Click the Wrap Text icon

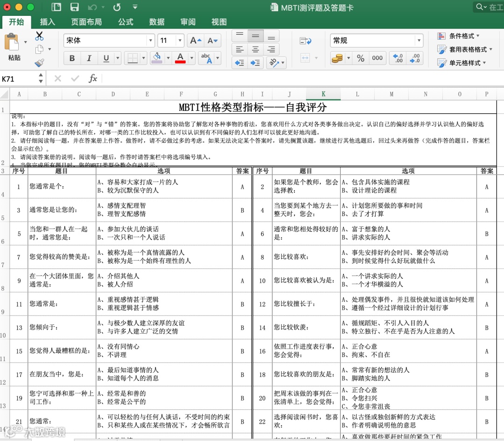[x=305, y=41]
